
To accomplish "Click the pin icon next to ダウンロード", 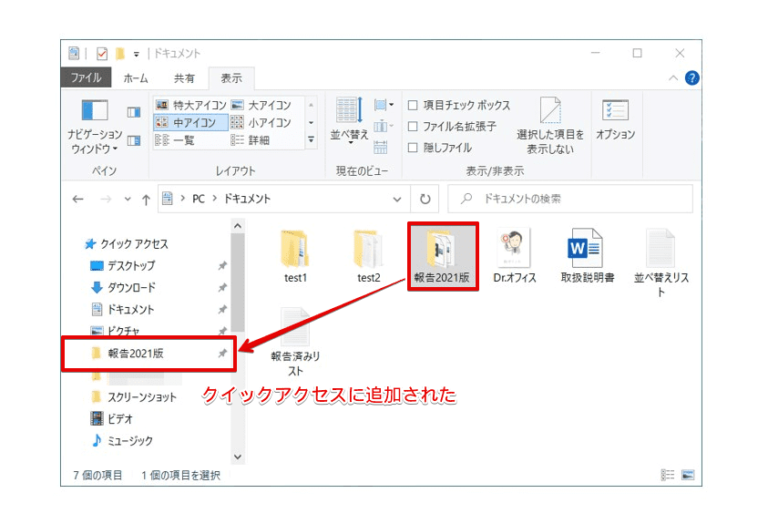I will [222, 287].
